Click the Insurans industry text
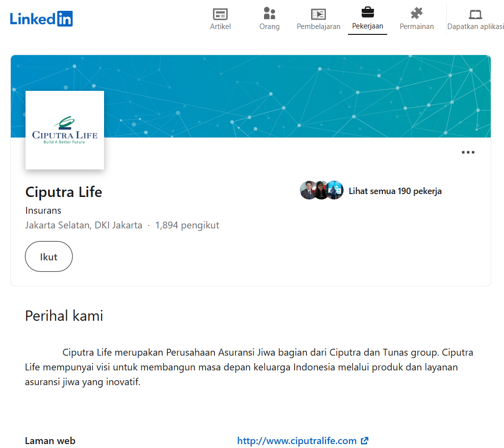Viewport: 504px width, 448px height. (x=43, y=210)
